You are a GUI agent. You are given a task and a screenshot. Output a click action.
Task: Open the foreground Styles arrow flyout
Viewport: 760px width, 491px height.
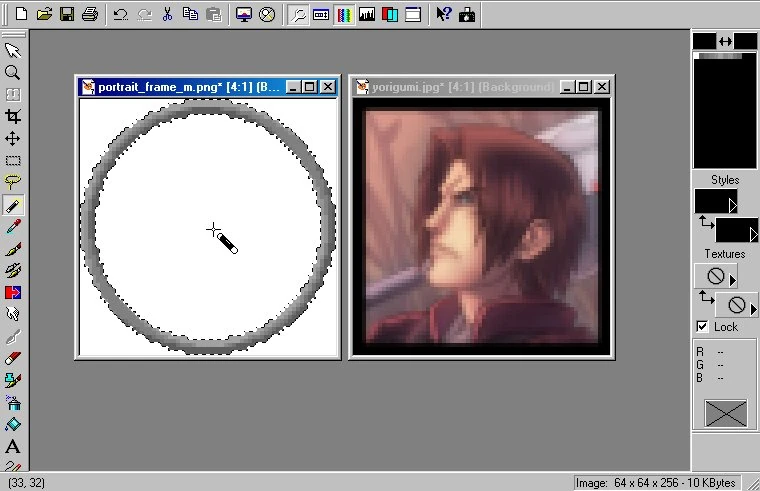click(x=733, y=206)
